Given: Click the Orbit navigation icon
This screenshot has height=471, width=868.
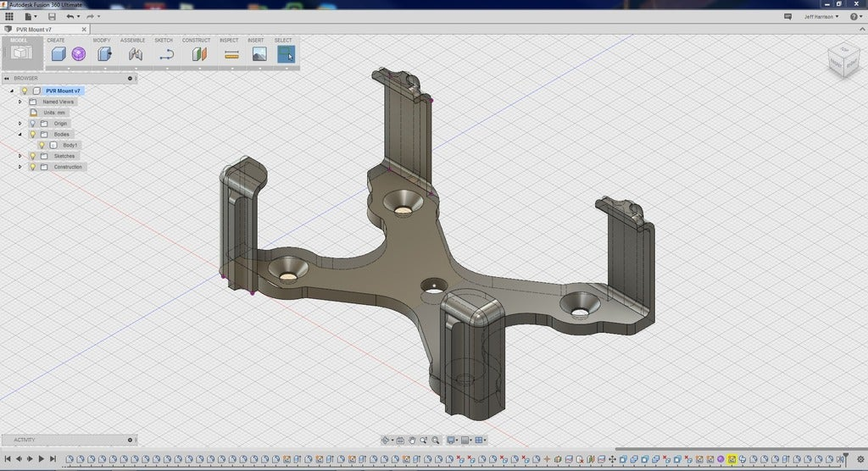Looking at the screenshot, I should 386,441.
